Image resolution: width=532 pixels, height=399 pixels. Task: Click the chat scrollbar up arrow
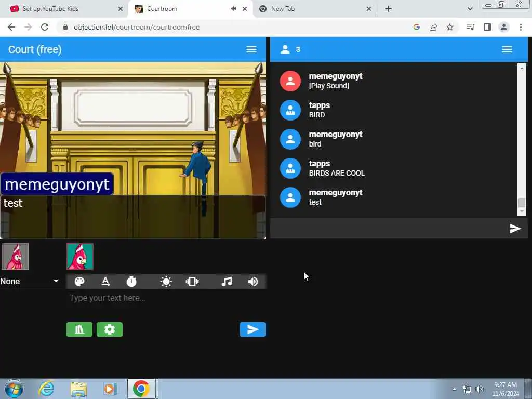(522, 68)
